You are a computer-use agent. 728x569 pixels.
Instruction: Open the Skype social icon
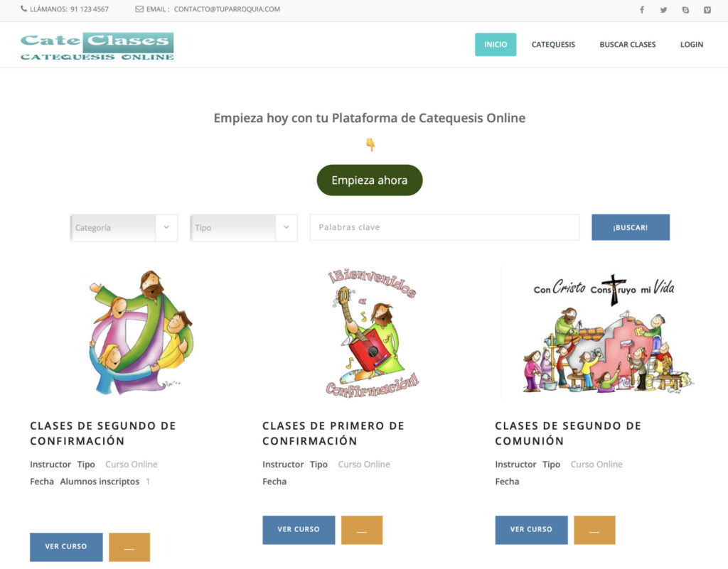click(685, 10)
